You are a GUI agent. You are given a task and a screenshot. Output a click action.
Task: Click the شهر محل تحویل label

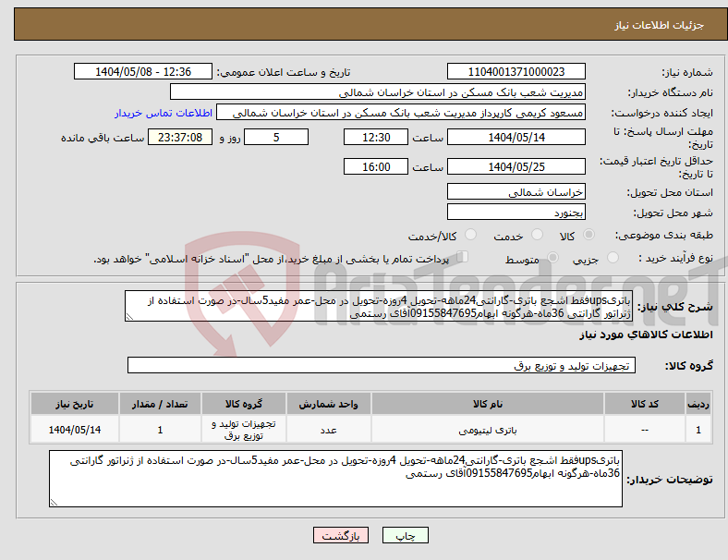[673, 213]
